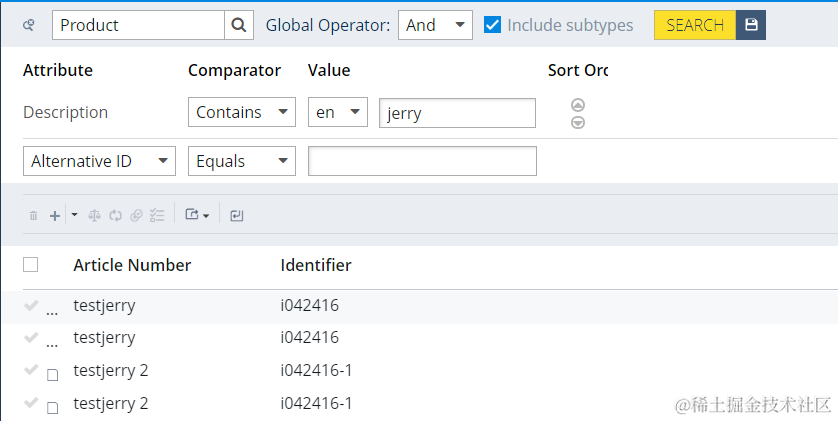The width and height of the screenshot is (838, 421).
Task: Open the Alternative ID attribute dropdown
Action: 99,160
